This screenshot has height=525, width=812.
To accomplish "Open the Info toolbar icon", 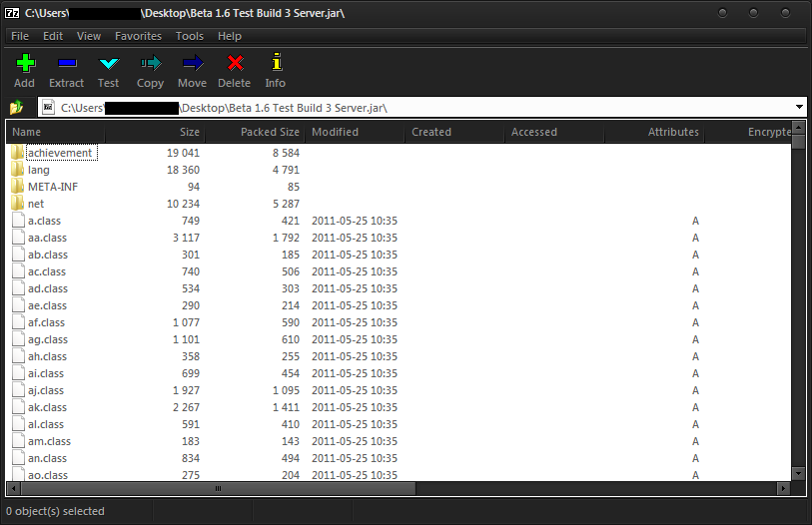I will (277, 62).
